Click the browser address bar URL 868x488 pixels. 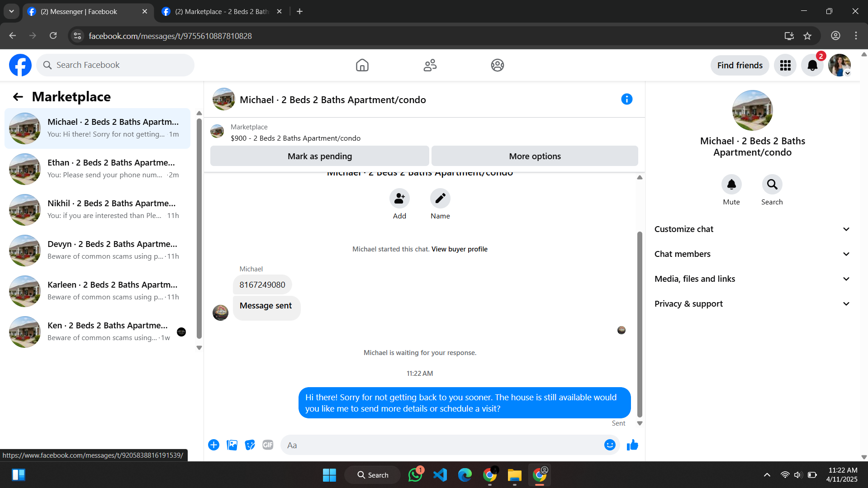click(x=170, y=36)
